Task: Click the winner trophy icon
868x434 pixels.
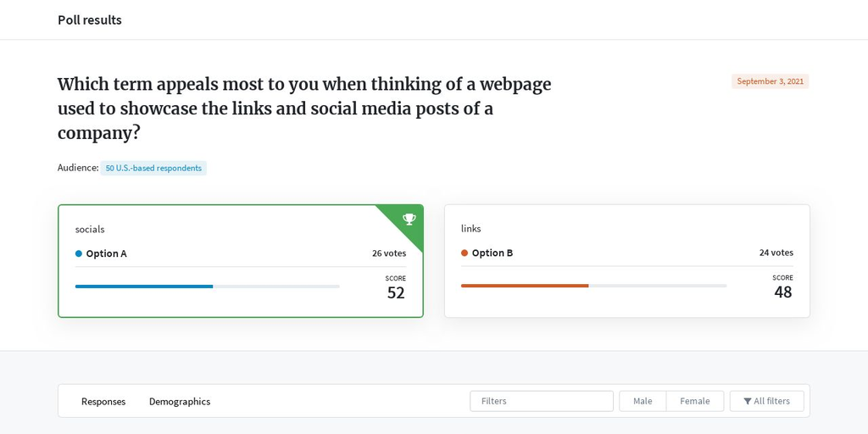Action: click(x=409, y=220)
